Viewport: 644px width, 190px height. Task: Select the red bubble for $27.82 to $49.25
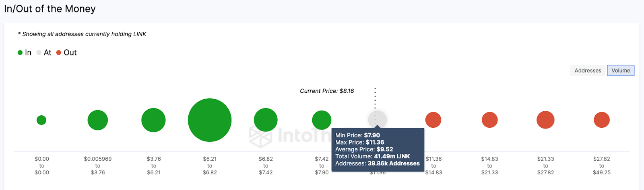[602, 120]
